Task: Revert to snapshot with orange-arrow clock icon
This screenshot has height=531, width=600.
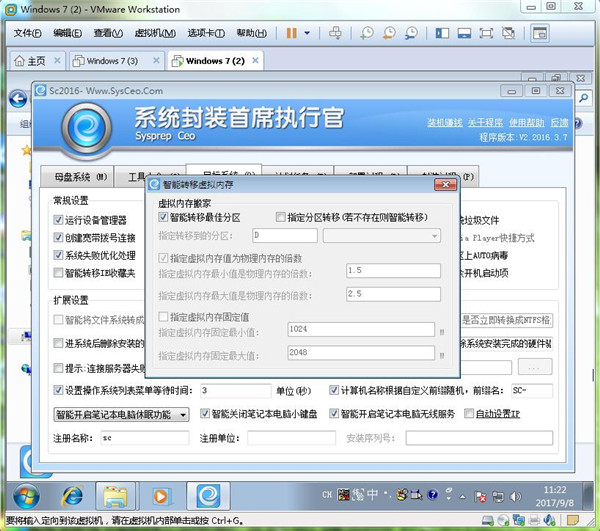Action: (389, 33)
